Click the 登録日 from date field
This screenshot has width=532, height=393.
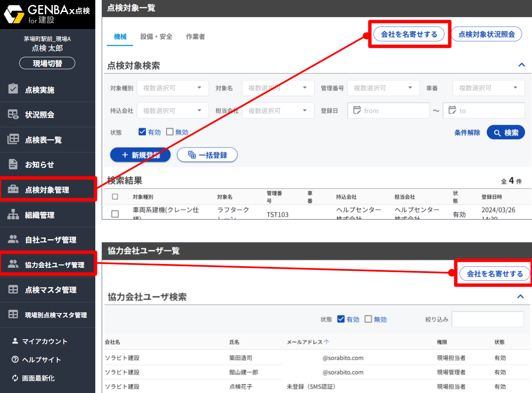point(388,111)
